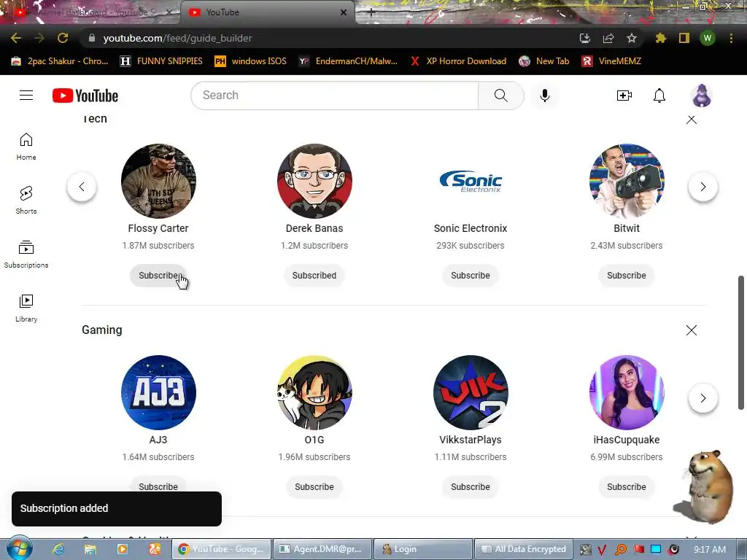Click the address bar URL

click(177, 38)
